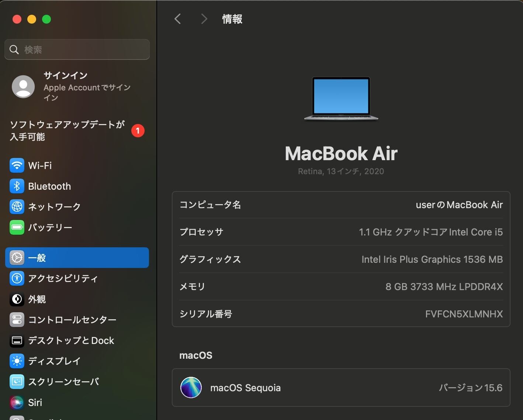The image size is (523, 420).
Task: Click the コントロールセンター icon
Action: [17, 320]
